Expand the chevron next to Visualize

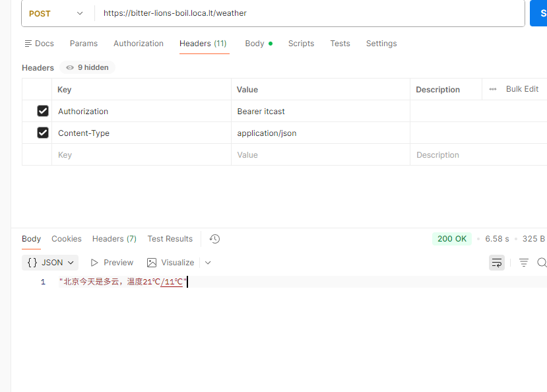[208, 263]
